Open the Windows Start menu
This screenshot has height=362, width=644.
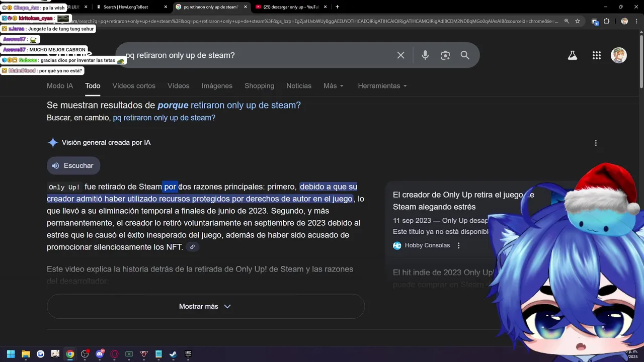(11, 354)
